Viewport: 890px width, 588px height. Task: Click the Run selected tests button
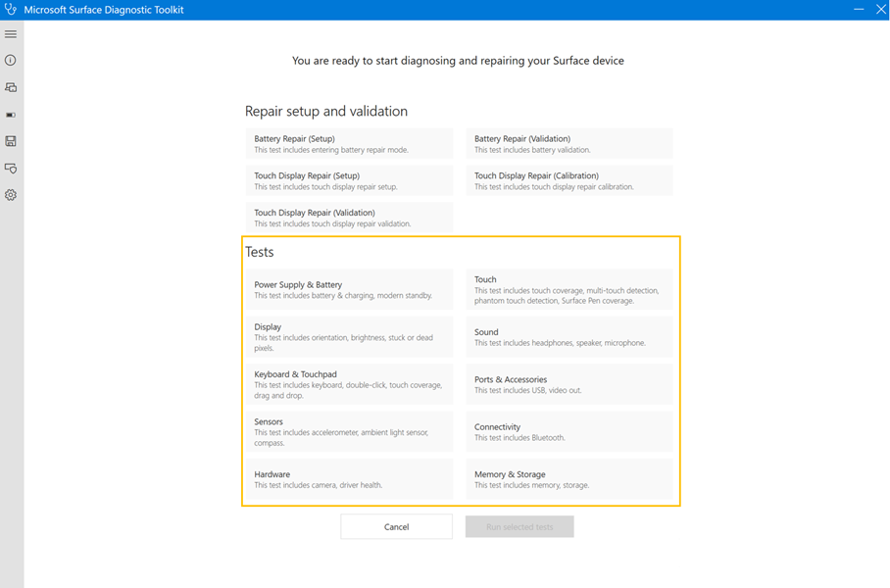519,526
